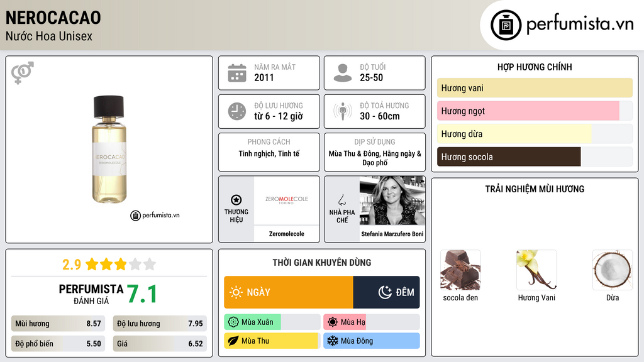The image size is (644, 362).
Task: Click the moon icon in Đêm bar
Action: pos(385,292)
